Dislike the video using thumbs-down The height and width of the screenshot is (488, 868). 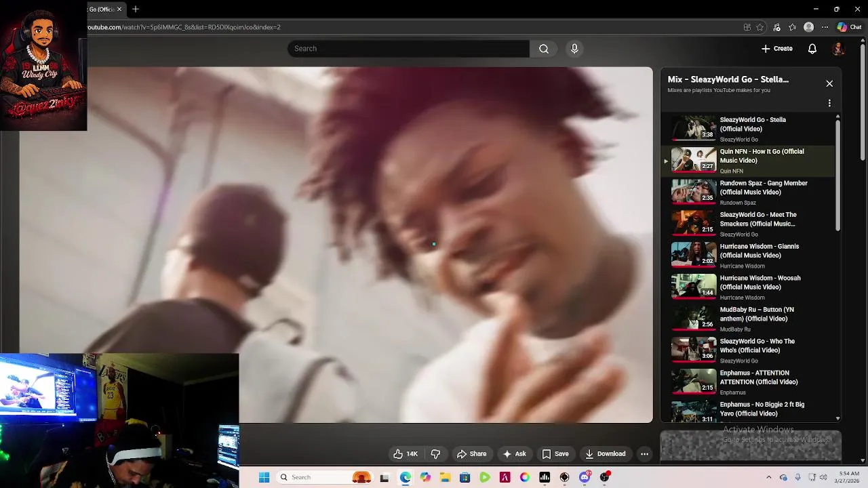point(436,454)
